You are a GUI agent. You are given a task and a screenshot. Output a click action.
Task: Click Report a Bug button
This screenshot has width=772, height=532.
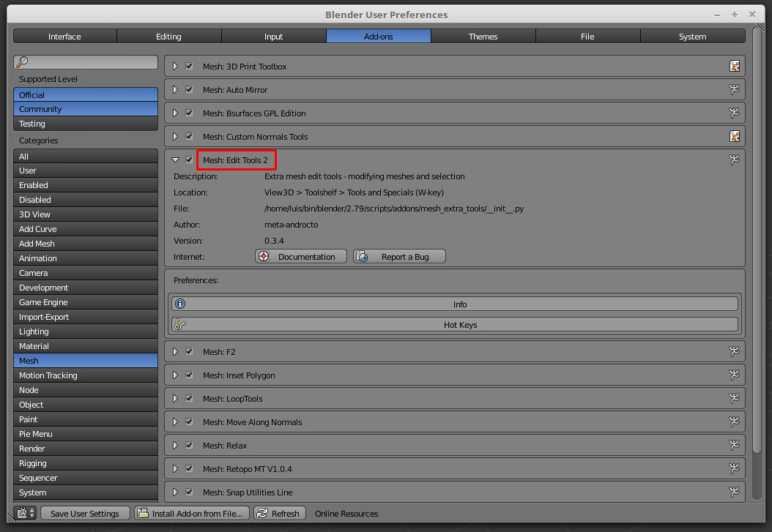tap(399, 256)
